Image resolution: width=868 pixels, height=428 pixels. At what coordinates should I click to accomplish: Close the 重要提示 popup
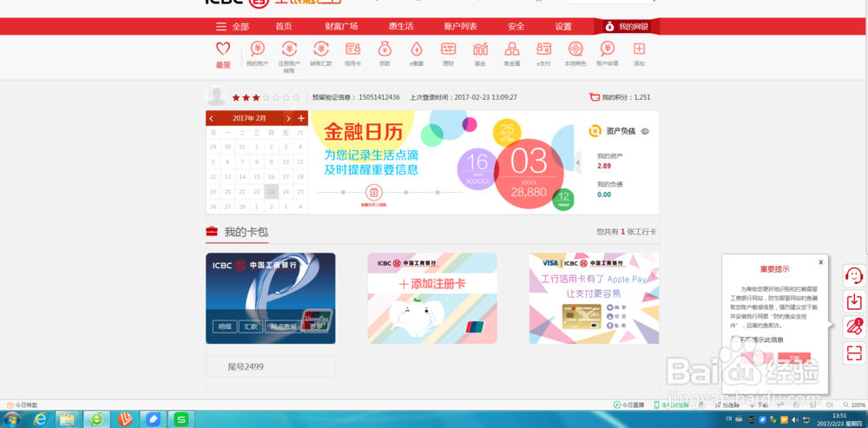(820, 262)
